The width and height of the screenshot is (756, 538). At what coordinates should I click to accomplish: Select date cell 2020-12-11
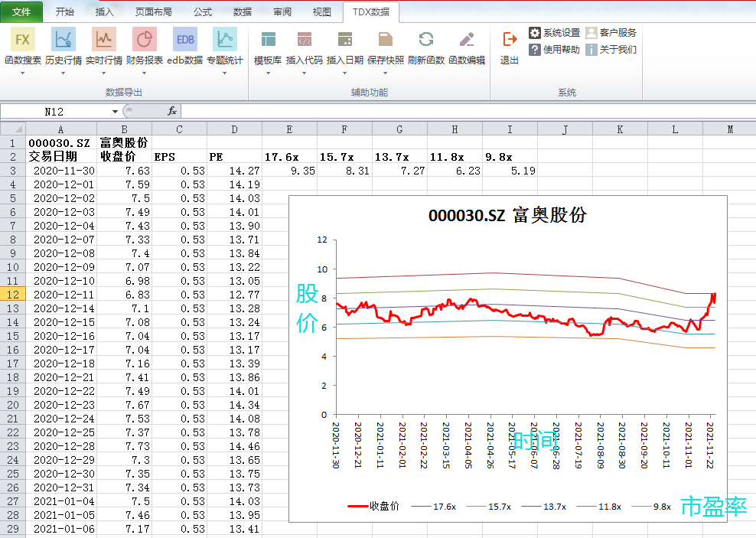[60, 295]
